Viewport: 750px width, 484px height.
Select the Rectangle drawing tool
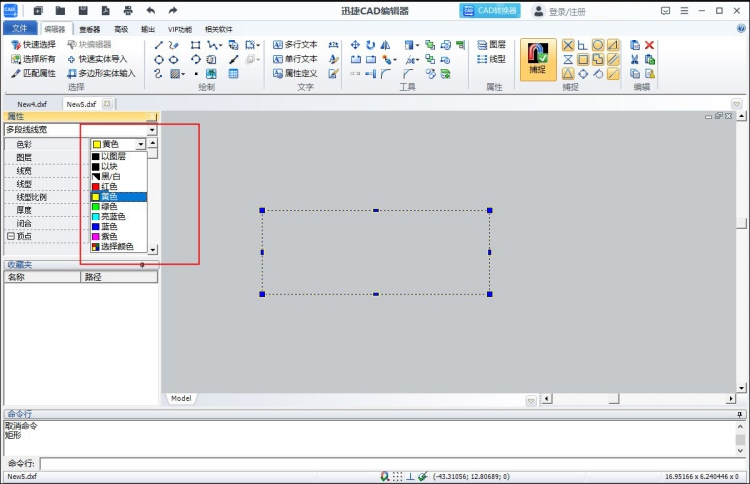pyautogui.click(x=196, y=45)
